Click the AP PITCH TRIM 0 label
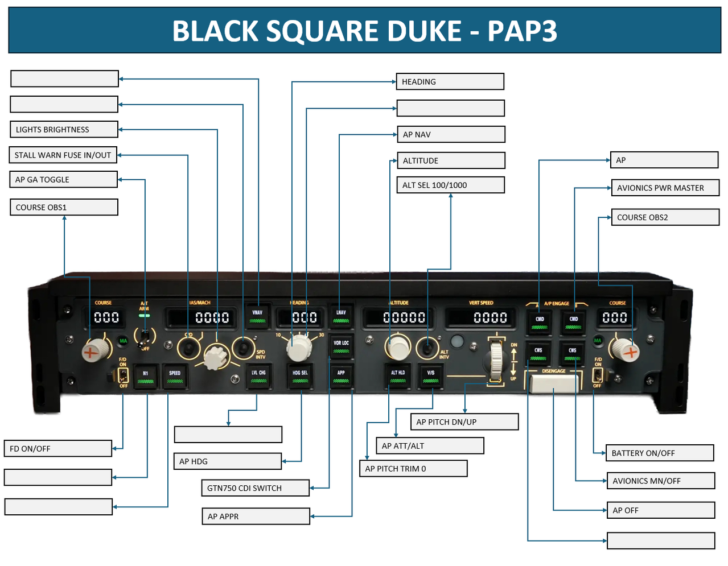728x566 pixels. click(x=414, y=469)
